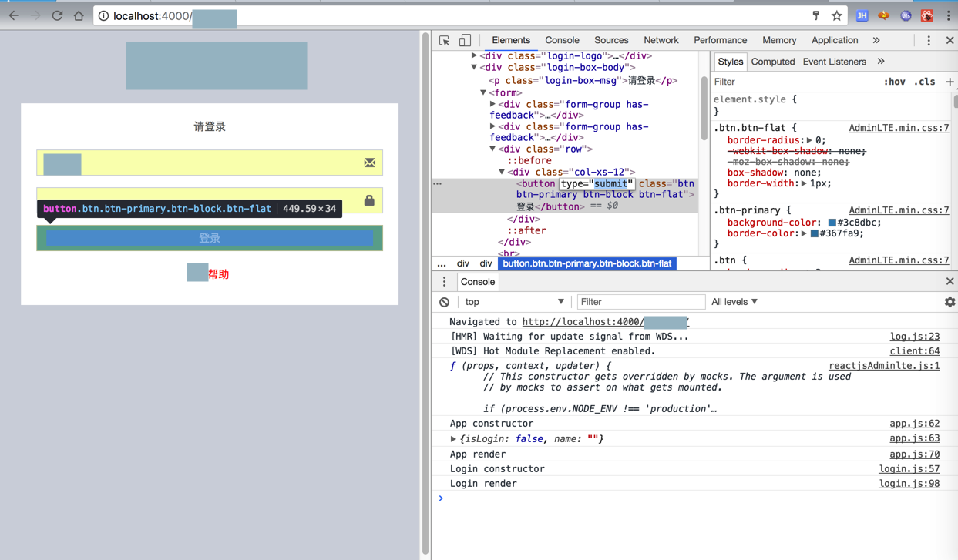
Task: Open the login.js:98 source link
Action: point(909,484)
